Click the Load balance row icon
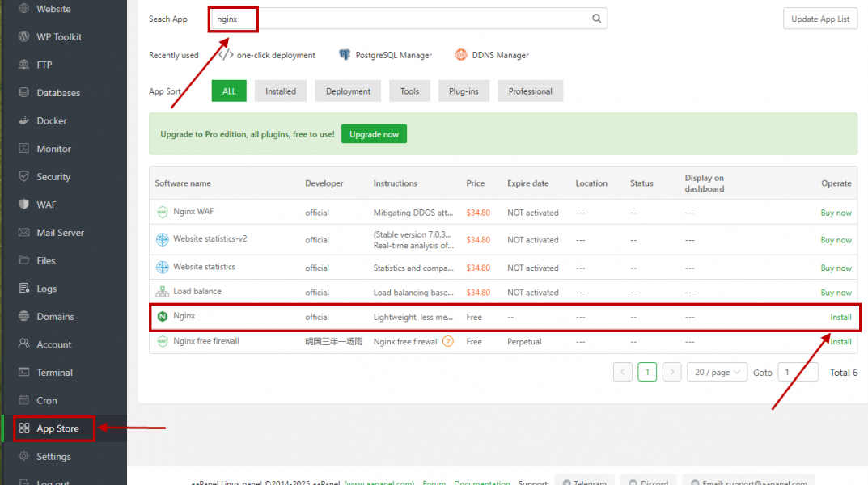868x485 pixels. tap(163, 292)
